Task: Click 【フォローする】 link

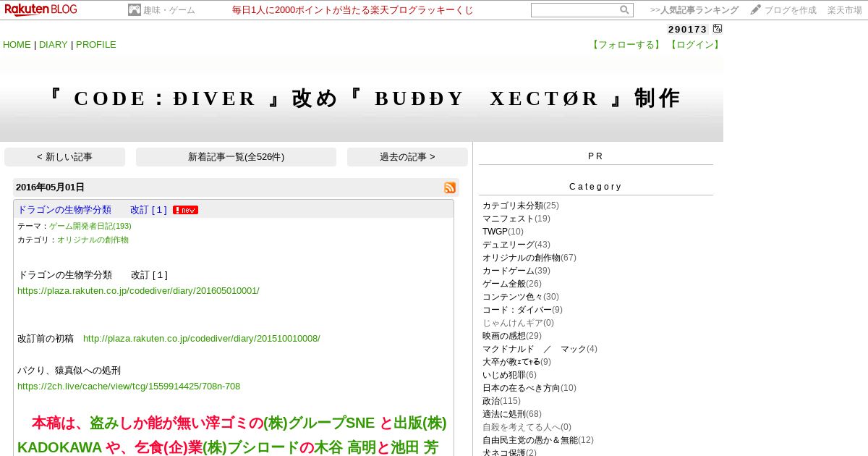Action: pos(626,45)
